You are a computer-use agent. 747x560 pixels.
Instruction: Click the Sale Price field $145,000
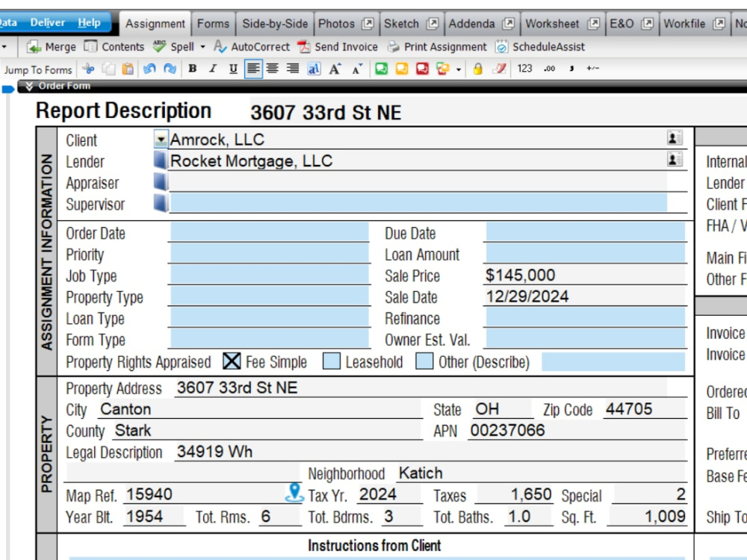coord(585,275)
